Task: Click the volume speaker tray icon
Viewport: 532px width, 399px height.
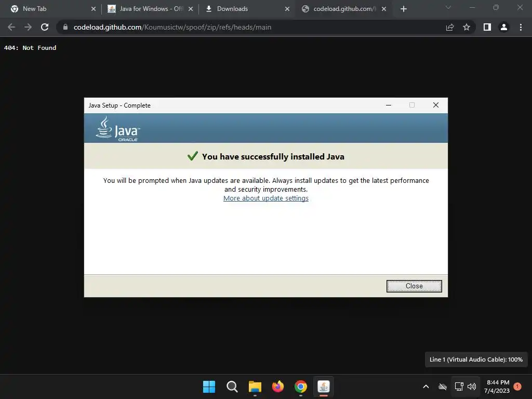Action: [x=472, y=387]
